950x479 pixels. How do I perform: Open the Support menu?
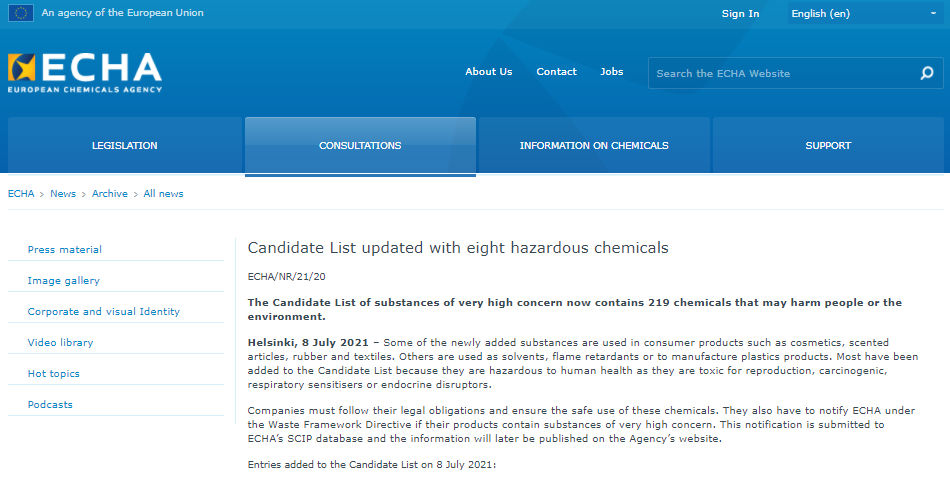[828, 145]
